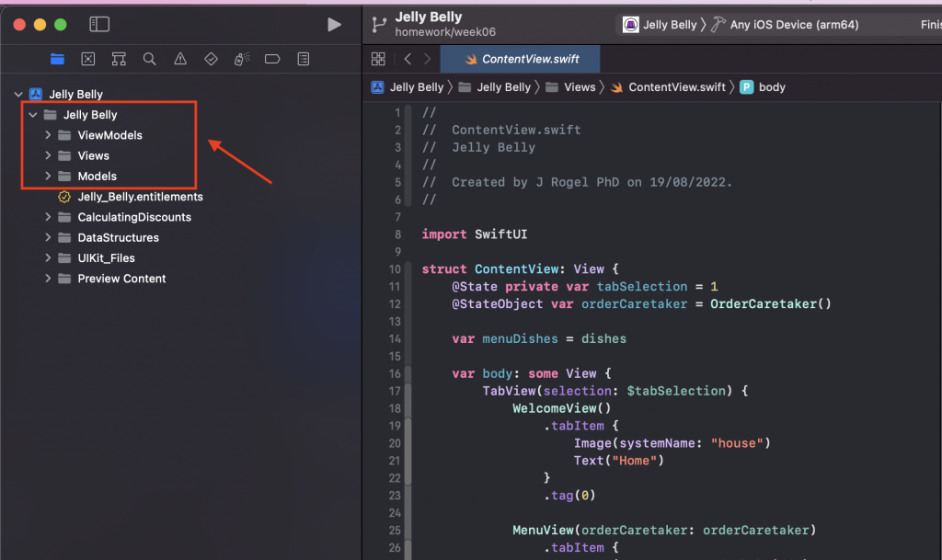Viewport: 942px width, 560px height.
Task: Expand the Models folder disclosure arrow
Action: 48,176
